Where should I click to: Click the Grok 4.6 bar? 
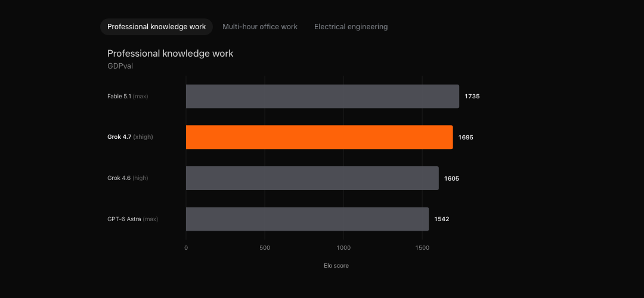pyautogui.click(x=312, y=178)
